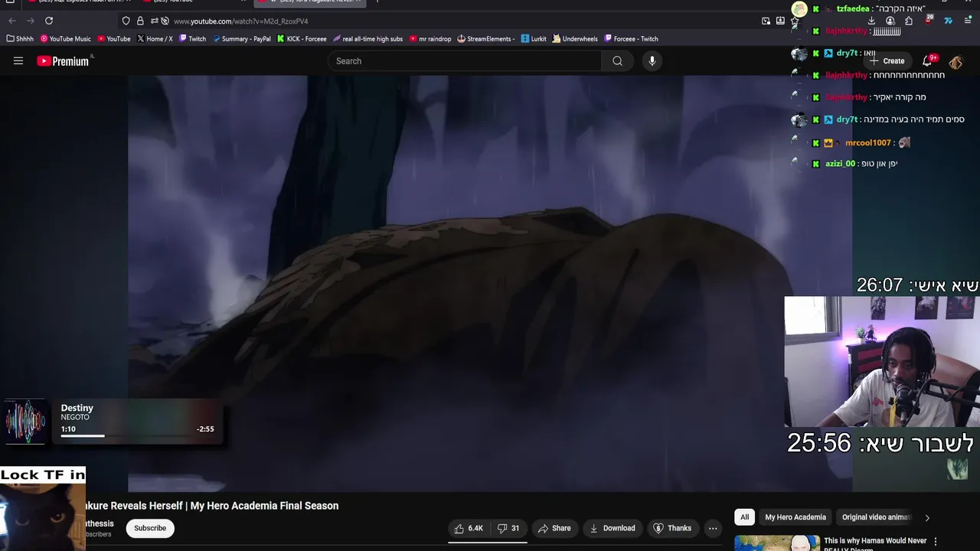This screenshot has width=980, height=551.
Task: Open the KICK - Forceee bookmark
Action: point(302,39)
